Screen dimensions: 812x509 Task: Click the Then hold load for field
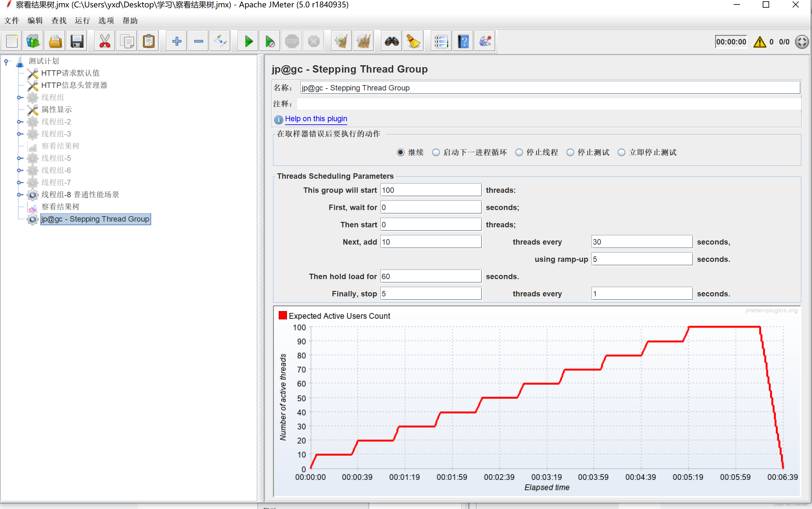coord(430,276)
